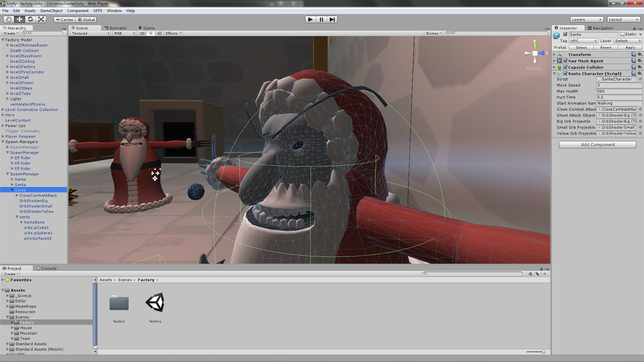Open the Layer dropdown set to Default

coord(628,41)
